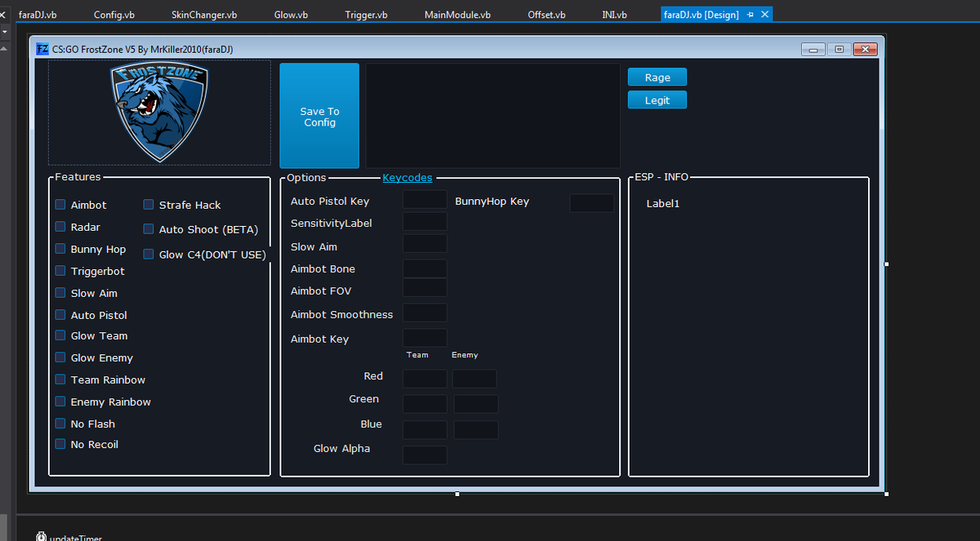This screenshot has height=541, width=980.
Task: Open the Keycodes link
Action: click(408, 178)
